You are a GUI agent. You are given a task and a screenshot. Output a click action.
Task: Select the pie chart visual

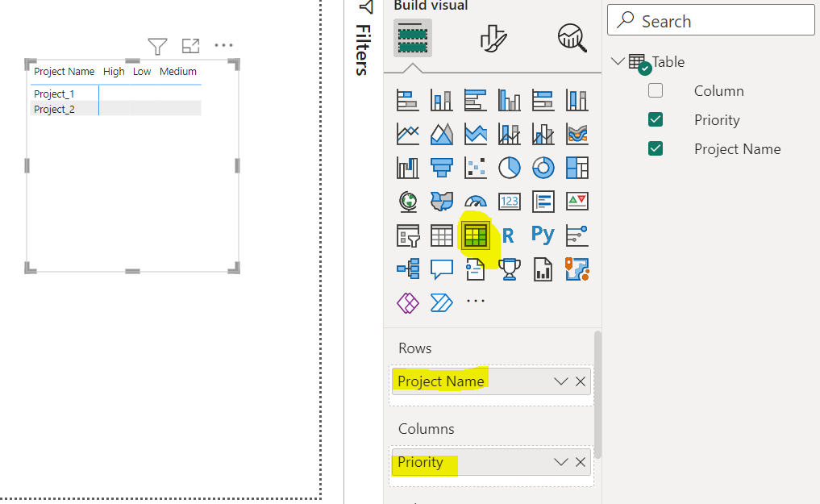click(x=510, y=168)
